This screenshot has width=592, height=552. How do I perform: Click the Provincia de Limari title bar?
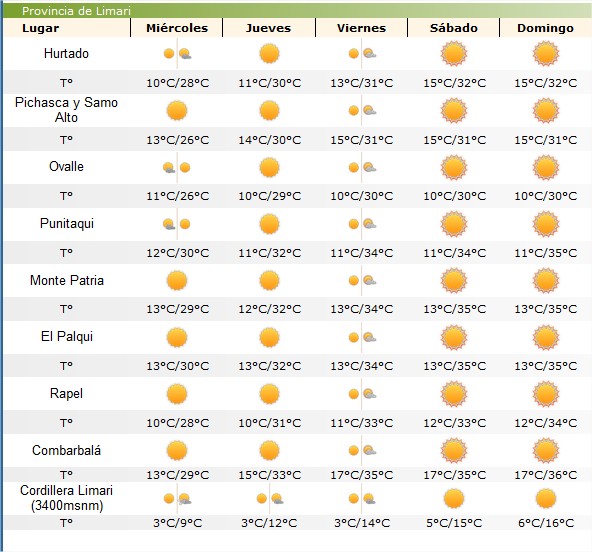(x=297, y=11)
